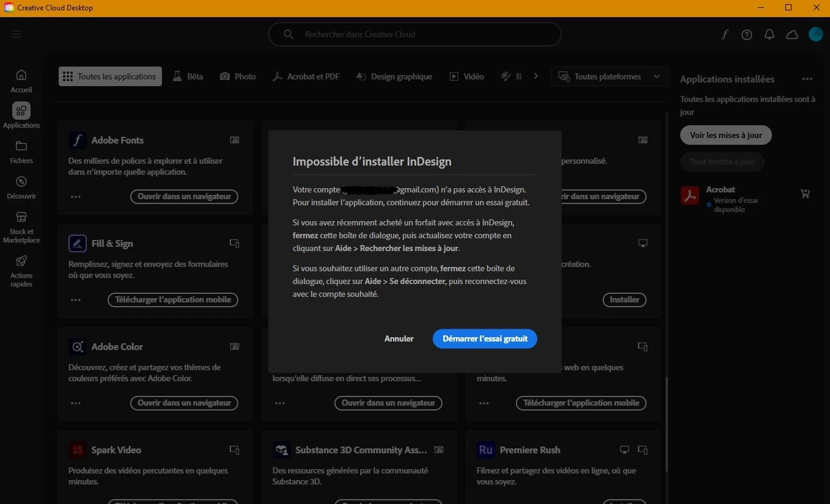Open Découvrir in the sidebar
Screen dimensions: 830x504
point(21,187)
